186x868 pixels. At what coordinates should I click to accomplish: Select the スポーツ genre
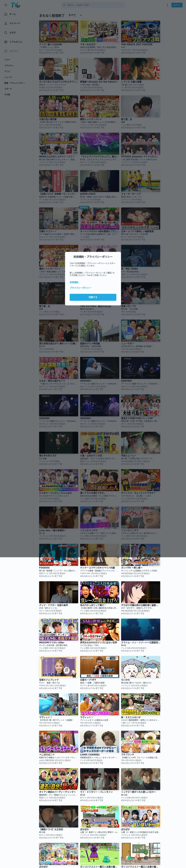click(8, 89)
